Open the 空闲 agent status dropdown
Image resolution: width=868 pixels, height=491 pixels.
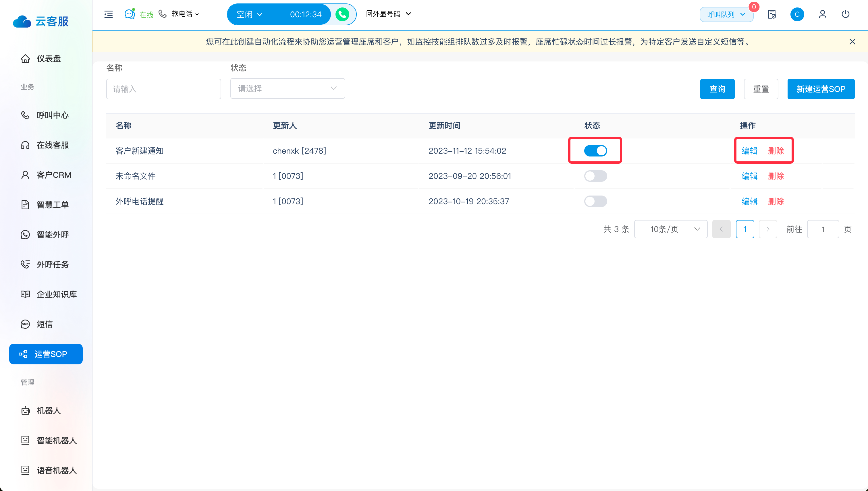[x=250, y=14]
